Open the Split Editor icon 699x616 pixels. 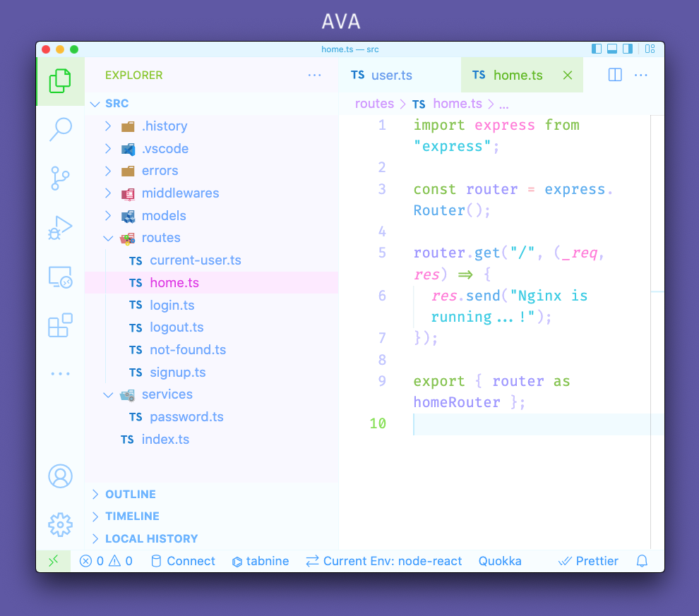tap(614, 75)
